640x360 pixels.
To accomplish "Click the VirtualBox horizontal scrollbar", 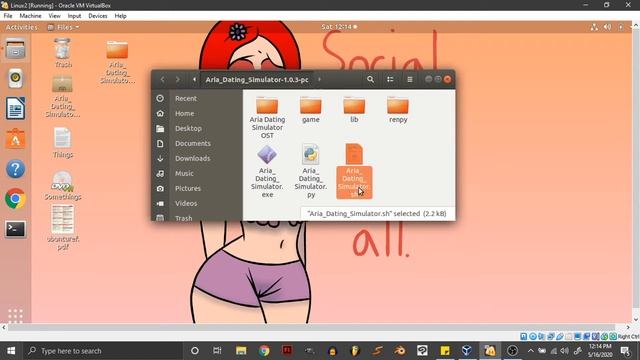I will (x=312, y=327).
